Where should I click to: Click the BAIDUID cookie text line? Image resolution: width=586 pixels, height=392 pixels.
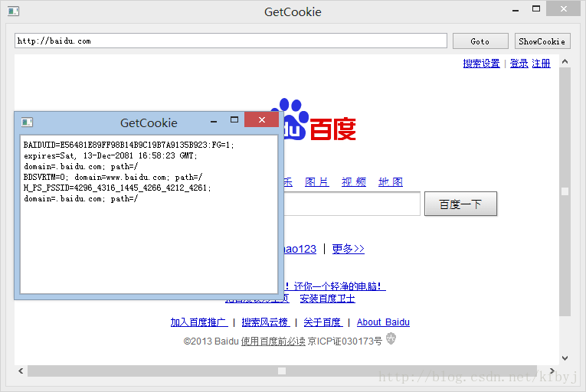pos(129,145)
